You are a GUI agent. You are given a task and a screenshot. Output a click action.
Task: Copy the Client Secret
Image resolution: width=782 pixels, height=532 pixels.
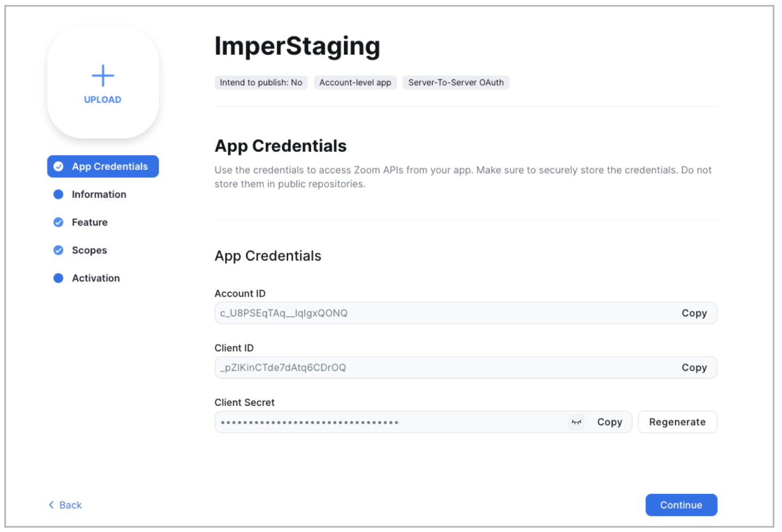pyautogui.click(x=609, y=422)
